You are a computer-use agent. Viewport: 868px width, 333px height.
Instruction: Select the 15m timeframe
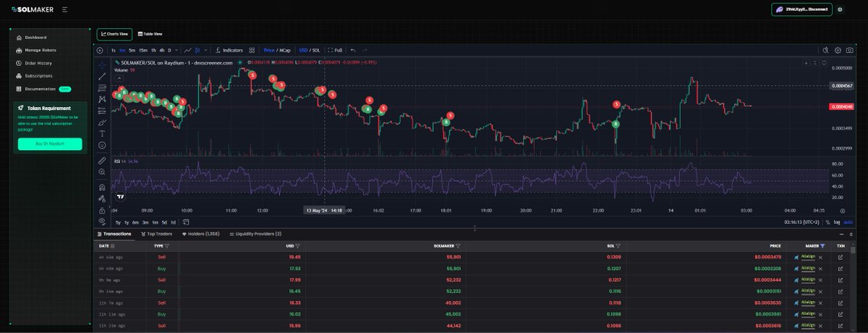pos(142,51)
